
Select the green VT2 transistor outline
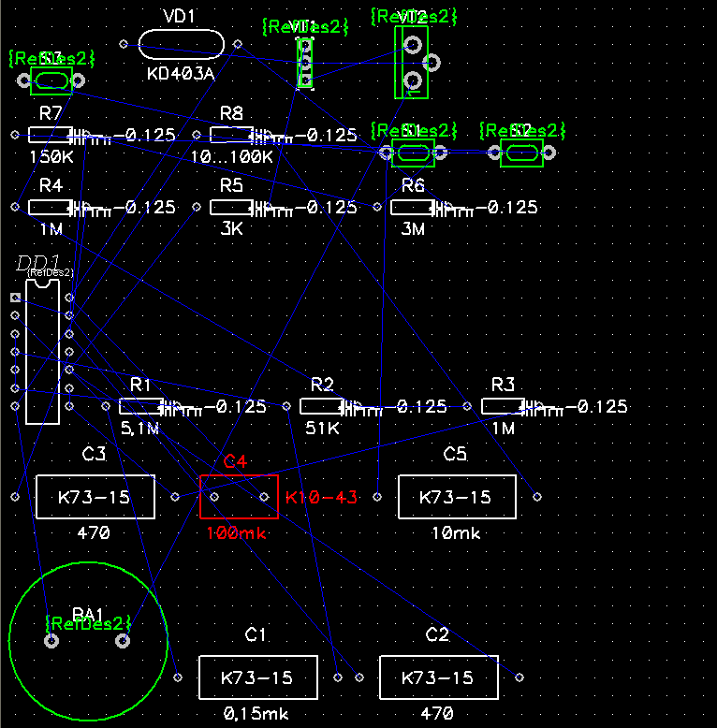(412, 62)
